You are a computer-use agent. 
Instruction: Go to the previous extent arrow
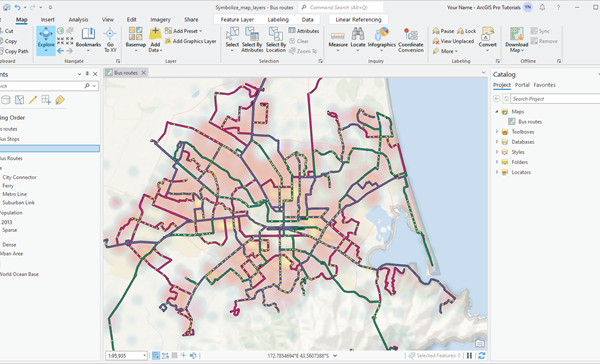[60, 51]
